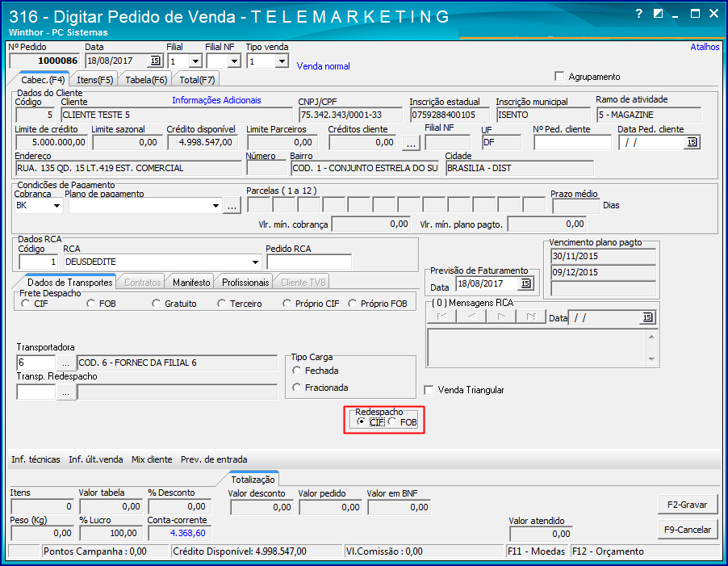The width and height of the screenshot is (728, 566).
Task: Switch to the Cabec.(F4) tab
Action: [43, 80]
